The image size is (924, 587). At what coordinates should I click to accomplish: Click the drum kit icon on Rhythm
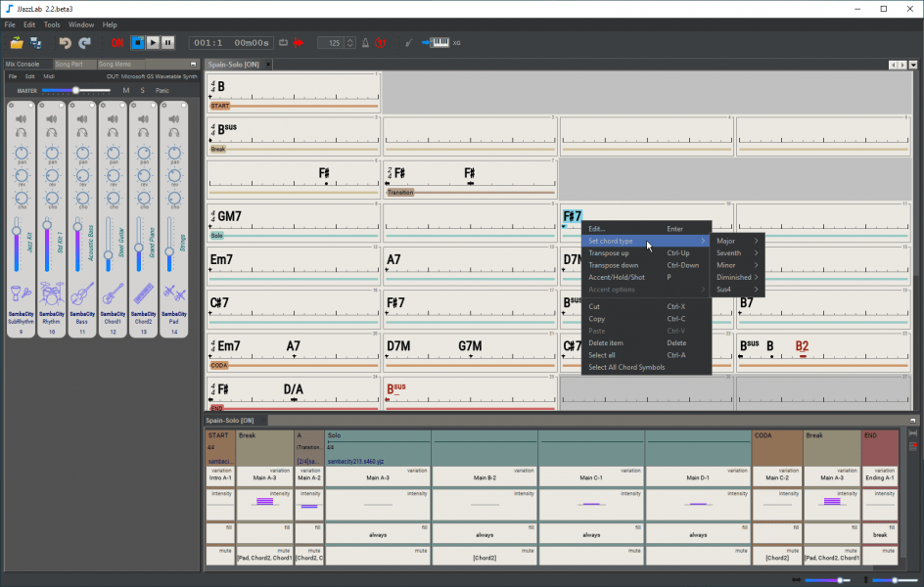(x=52, y=293)
